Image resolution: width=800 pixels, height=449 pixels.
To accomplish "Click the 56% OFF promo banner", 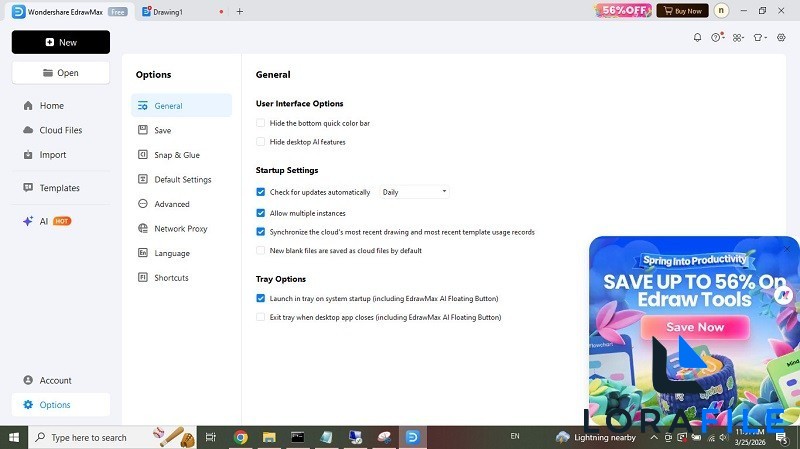I will (x=623, y=10).
